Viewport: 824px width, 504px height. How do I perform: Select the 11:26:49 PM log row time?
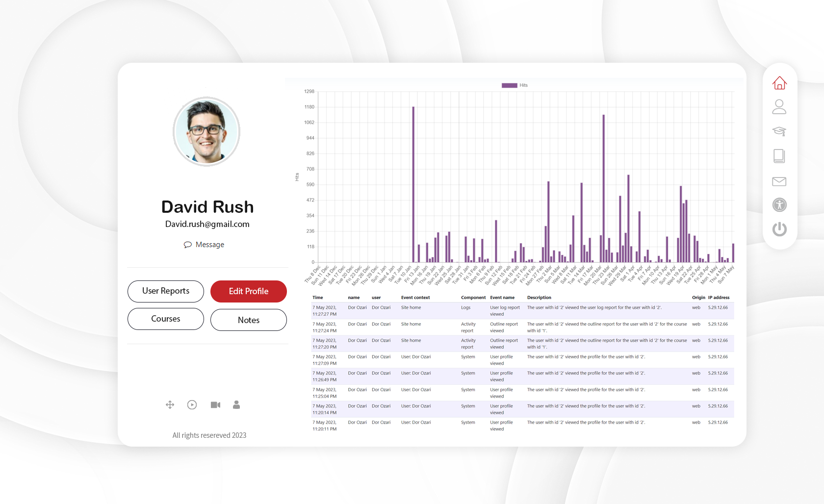click(x=325, y=377)
